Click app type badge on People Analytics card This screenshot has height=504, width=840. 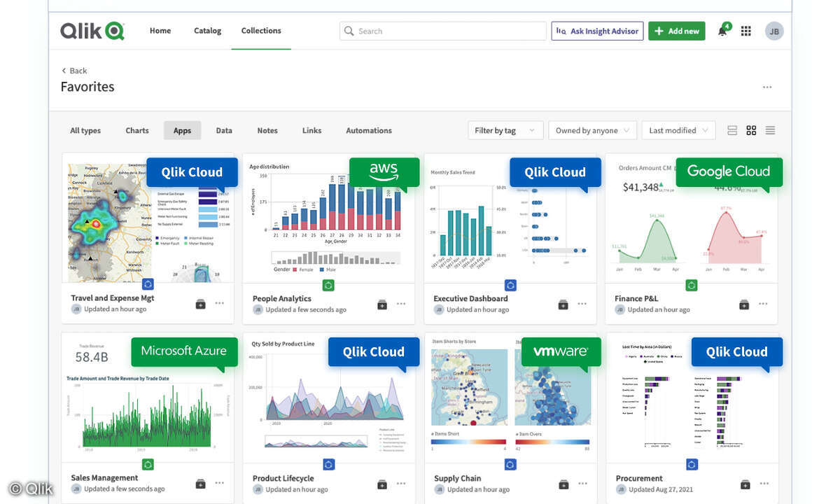coord(328,285)
